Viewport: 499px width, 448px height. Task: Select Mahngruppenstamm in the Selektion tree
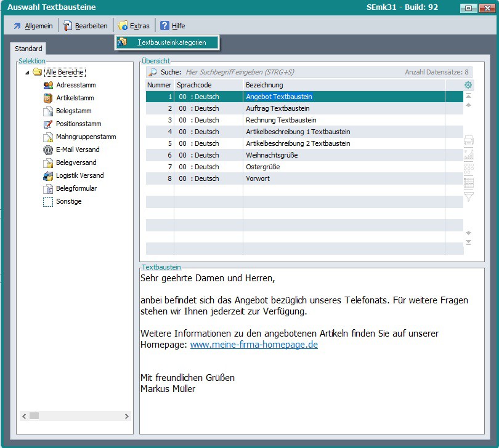click(86, 137)
